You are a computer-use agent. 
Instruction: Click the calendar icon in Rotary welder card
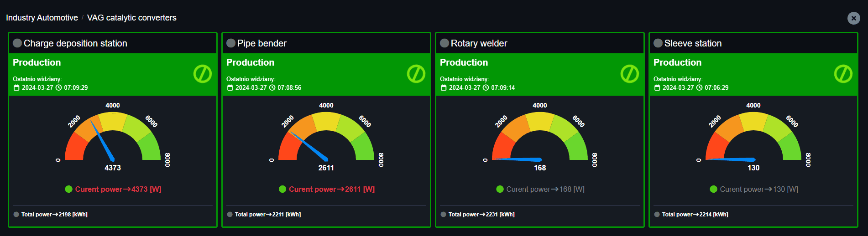[444, 88]
